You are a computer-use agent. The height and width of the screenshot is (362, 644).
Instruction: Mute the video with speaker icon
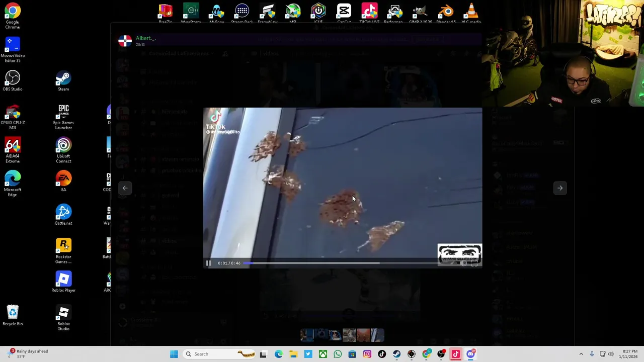[x=464, y=263]
